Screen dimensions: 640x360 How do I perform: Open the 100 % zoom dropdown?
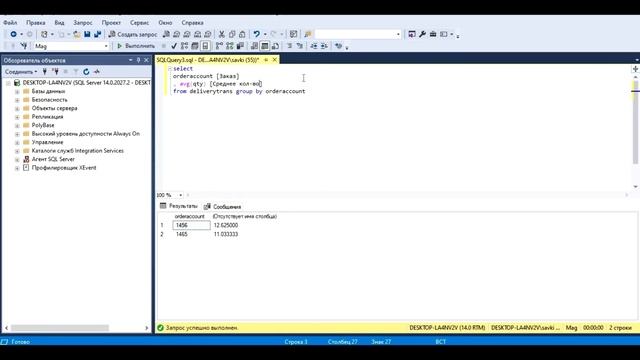point(180,195)
